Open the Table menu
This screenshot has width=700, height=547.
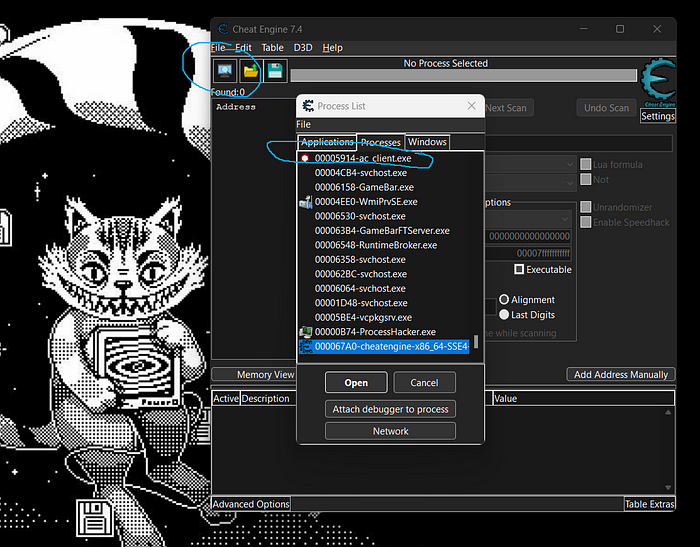coord(272,47)
